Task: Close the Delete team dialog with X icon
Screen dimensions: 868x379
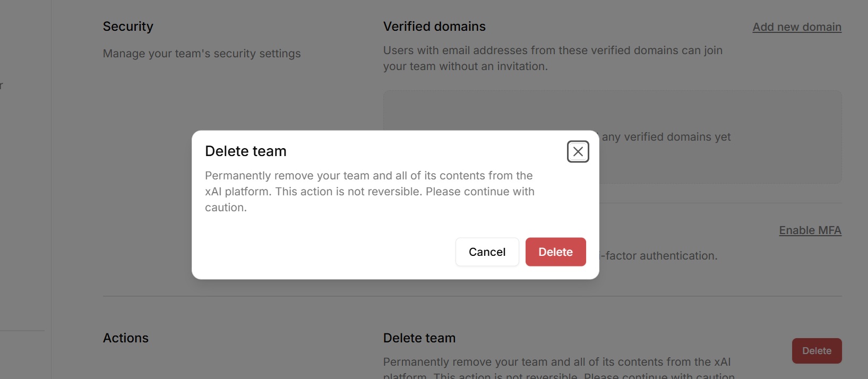Action: (x=578, y=152)
